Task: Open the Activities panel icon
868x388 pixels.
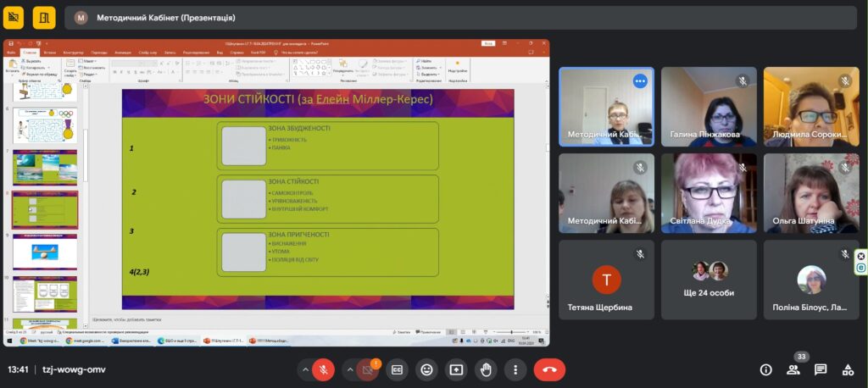Action: [x=848, y=369]
